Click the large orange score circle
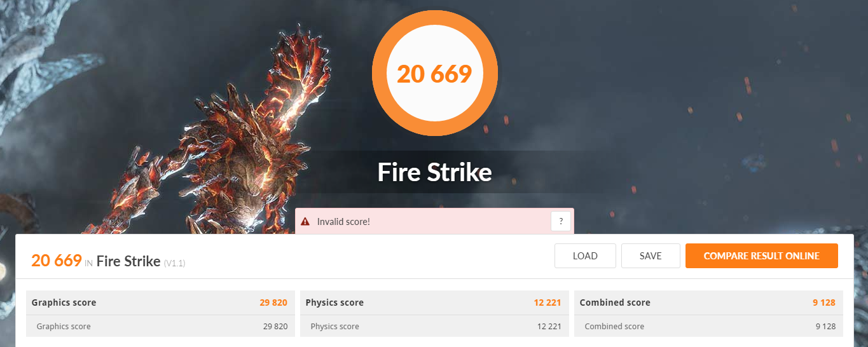 click(434, 73)
